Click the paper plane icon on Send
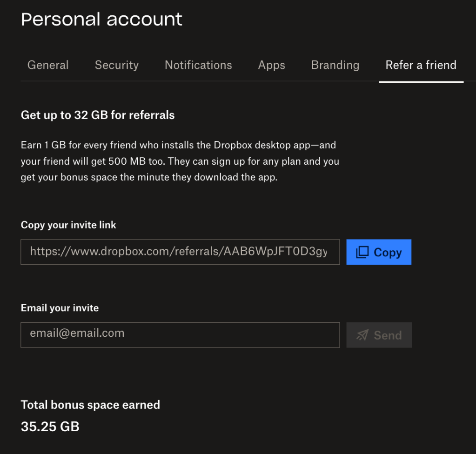 (x=362, y=335)
